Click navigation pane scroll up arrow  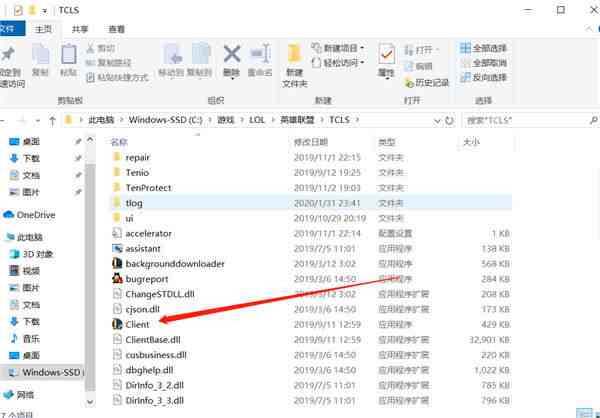coord(90,140)
